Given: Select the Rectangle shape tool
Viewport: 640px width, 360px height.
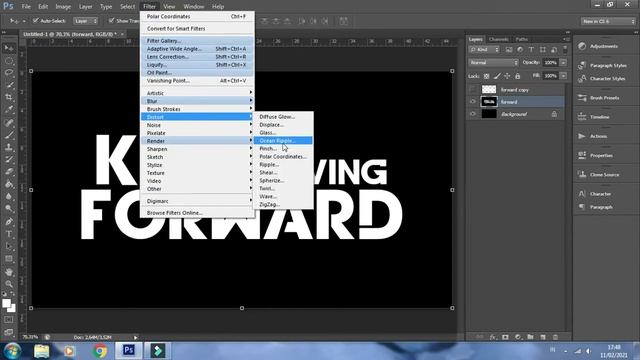Looking at the screenshot, I should [x=9, y=259].
